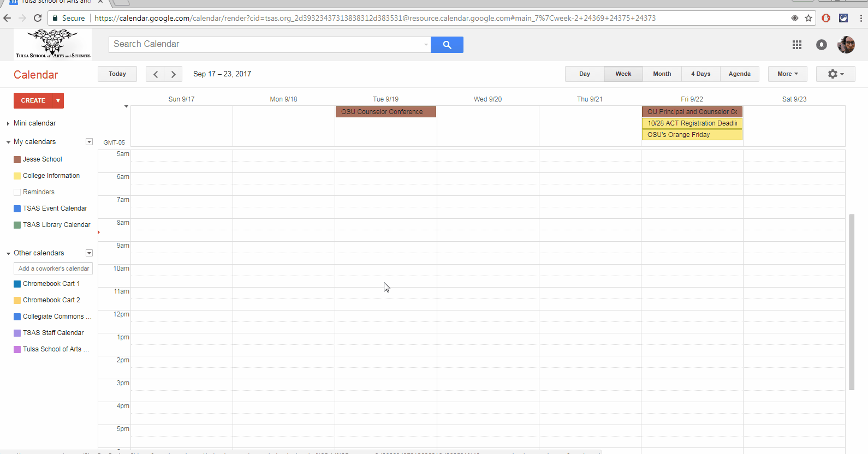Toggle Jesse School calendar visibility

[x=17, y=159]
